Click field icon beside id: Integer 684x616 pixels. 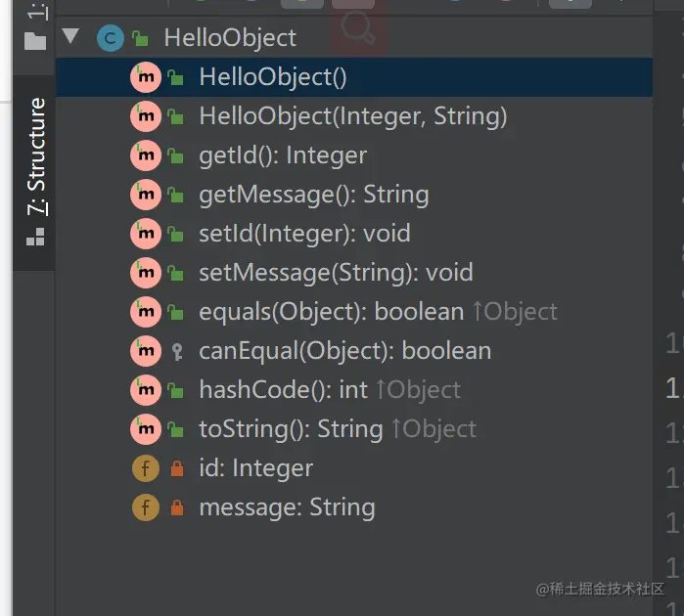(x=145, y=468)
